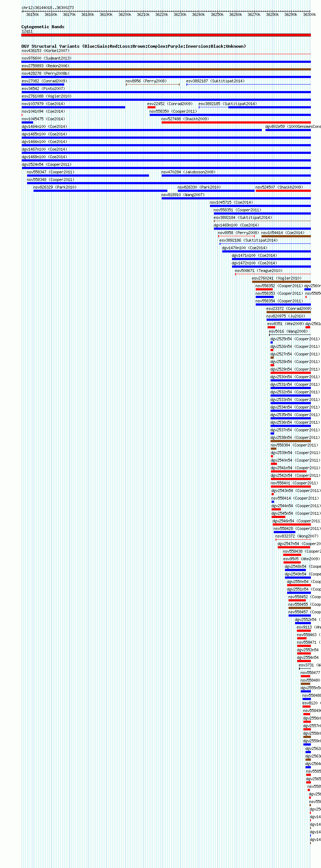Viewport: 321px width, 868px height.
Task: Open variant dgv2524n54 (Cooper2011) label
Action: click(x=47, y=164)
